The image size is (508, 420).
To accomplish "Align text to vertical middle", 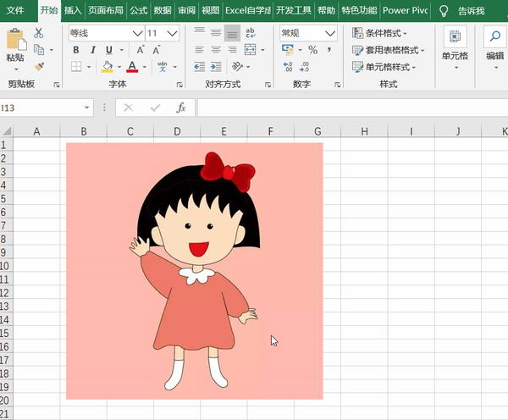I will click(216, 33).
